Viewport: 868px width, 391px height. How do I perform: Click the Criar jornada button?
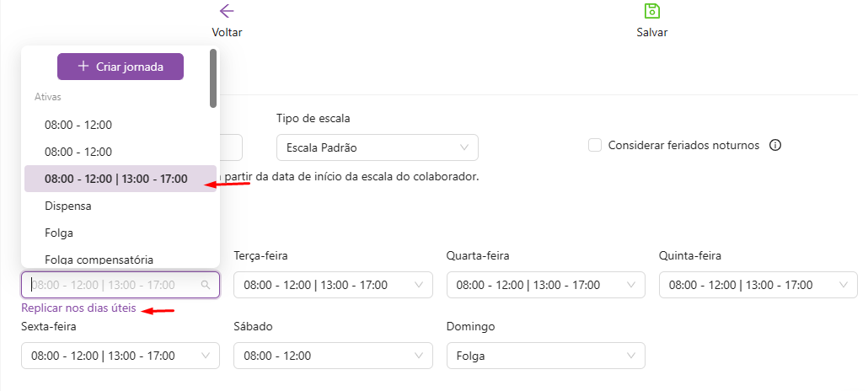pos(121,67)
